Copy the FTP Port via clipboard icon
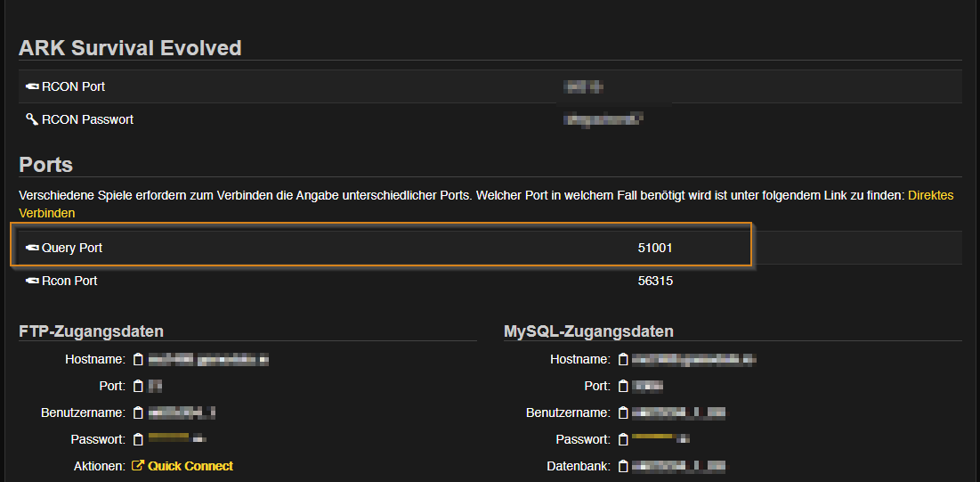980x482 pixels. click(139, 387)
